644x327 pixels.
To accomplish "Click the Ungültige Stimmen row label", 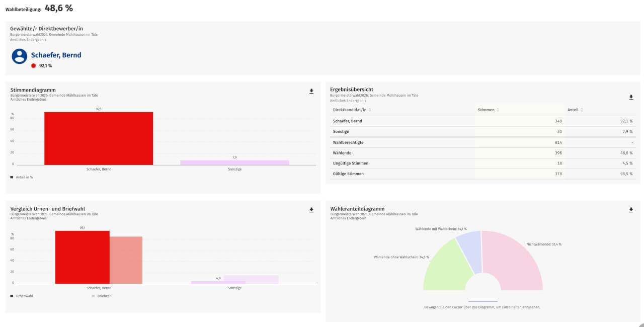I will pyautogui.click(x=350, y=163).
